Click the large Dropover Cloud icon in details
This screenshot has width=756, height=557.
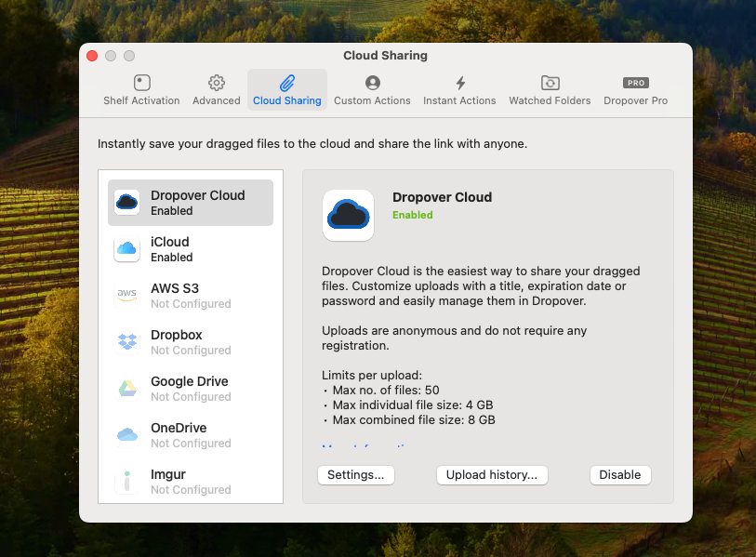[348, 215]
